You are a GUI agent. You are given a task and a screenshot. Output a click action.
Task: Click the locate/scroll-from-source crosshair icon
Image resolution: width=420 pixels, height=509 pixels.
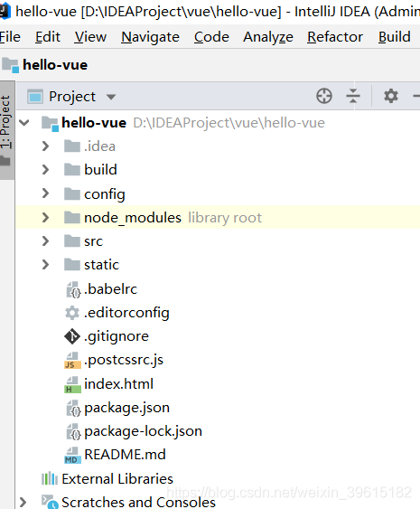324,96
